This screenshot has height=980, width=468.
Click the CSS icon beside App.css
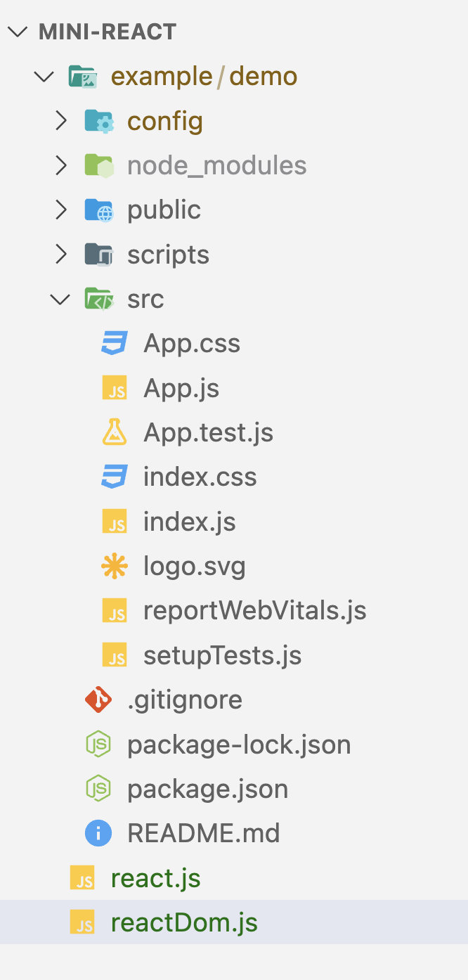coord(114,344)
